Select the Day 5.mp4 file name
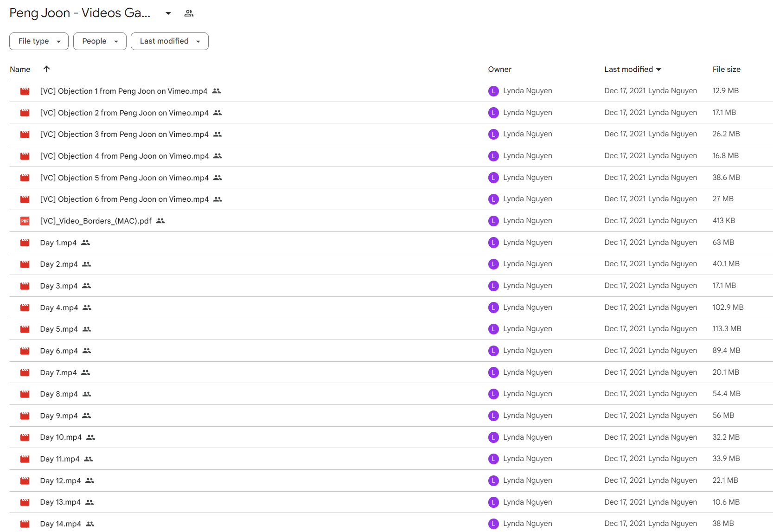This screenshot has width=773, height=532. (59, 329)
